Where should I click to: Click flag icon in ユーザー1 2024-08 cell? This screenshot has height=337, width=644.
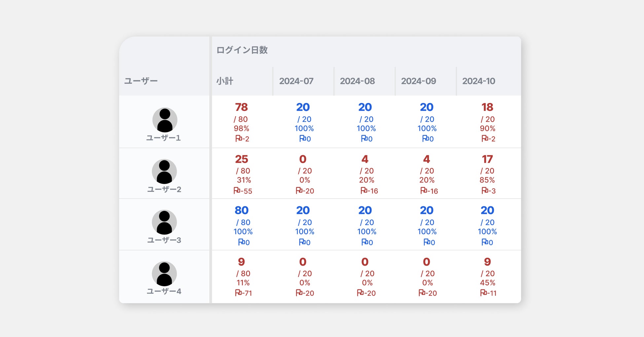pos(364,139)
